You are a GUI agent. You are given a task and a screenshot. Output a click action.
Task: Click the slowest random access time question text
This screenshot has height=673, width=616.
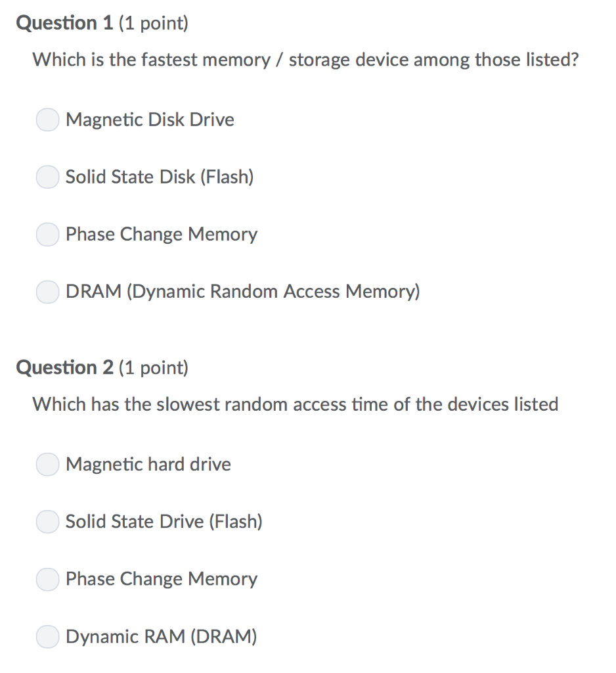click(x=296, y=404)
